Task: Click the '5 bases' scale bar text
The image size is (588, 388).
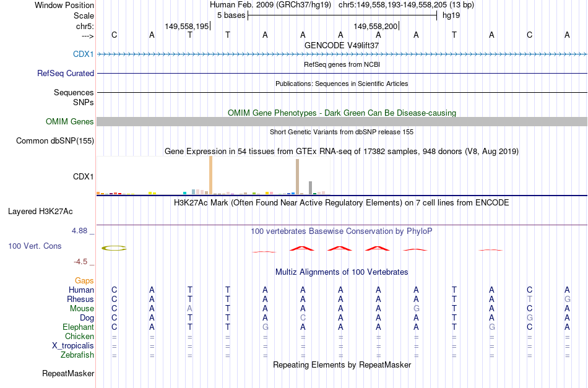Action: [231, 15]
